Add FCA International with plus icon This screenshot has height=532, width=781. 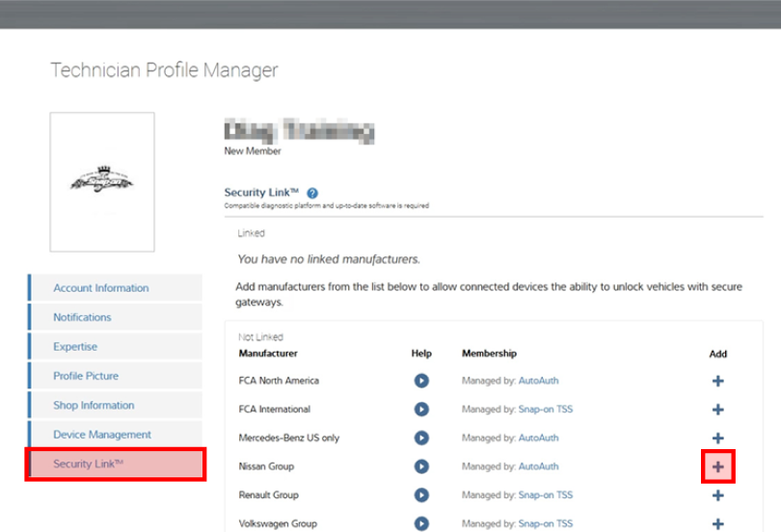coord(717,410)
